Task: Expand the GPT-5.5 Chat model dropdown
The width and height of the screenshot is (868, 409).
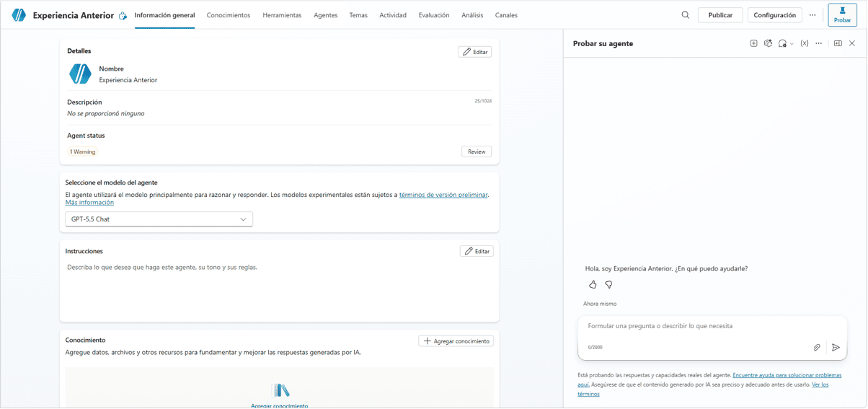Action: (159, 219)
